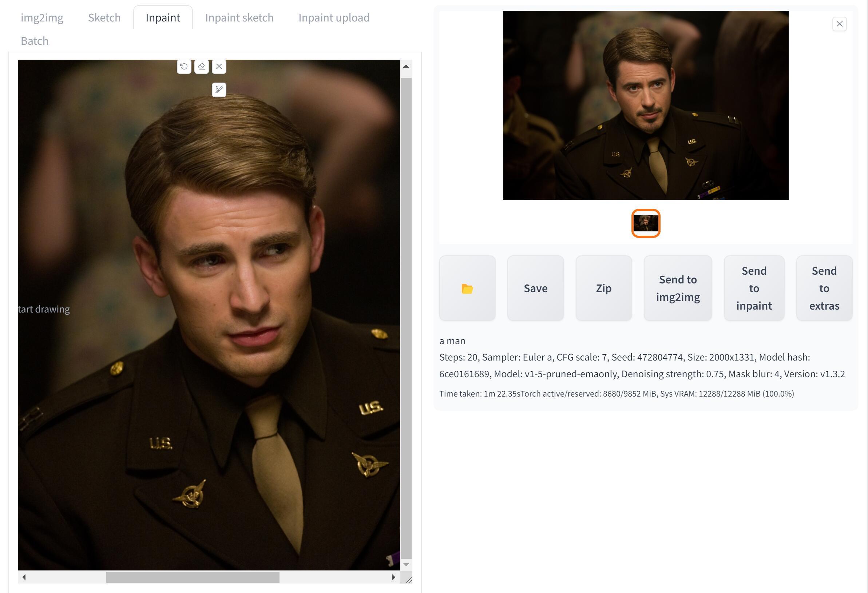Click the eraser icon to clear the mask
This screenshot has width=868, height=593.
coord(201,67)
